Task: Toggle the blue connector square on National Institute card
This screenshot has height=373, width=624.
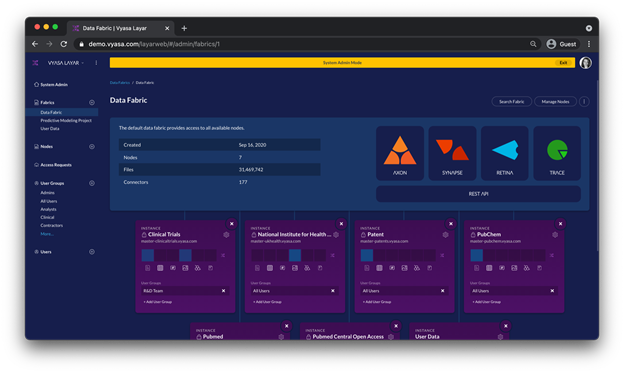Action: (x=295, y=255)
